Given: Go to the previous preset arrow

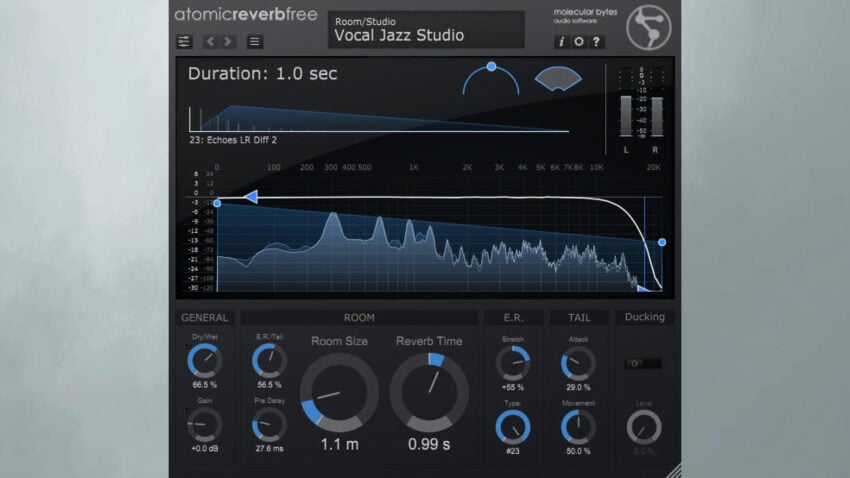Looking at the screenshot, I should click(211, 42).
